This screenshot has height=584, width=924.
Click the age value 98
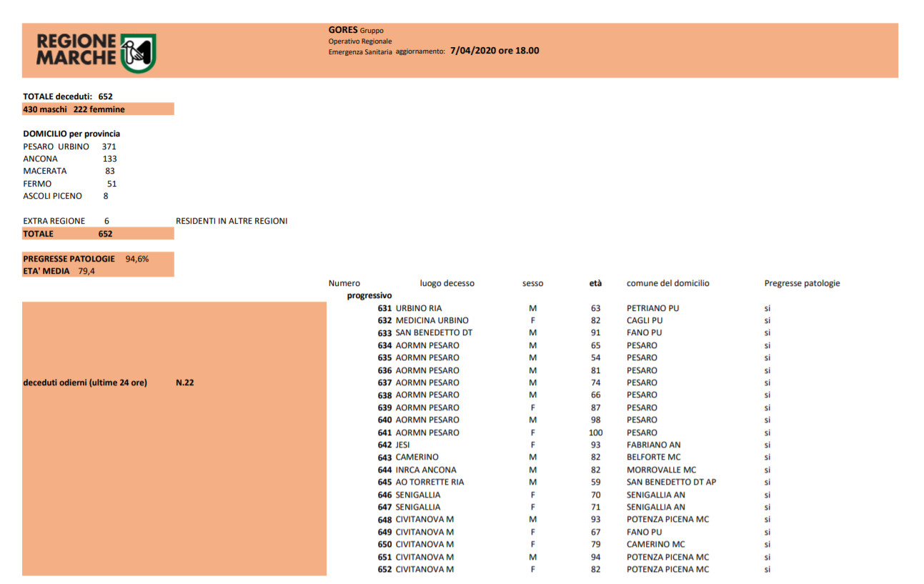(x=595, y=420)
